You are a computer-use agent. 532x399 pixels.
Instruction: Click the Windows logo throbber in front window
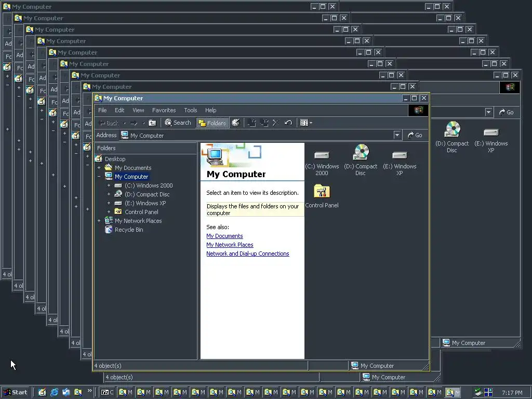click(418, 110)
